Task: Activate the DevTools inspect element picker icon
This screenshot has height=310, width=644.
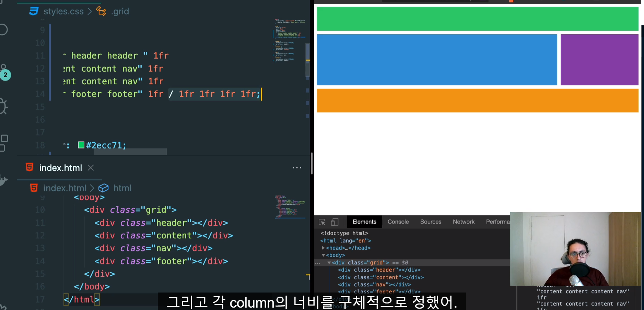Action: pos(322,222)
